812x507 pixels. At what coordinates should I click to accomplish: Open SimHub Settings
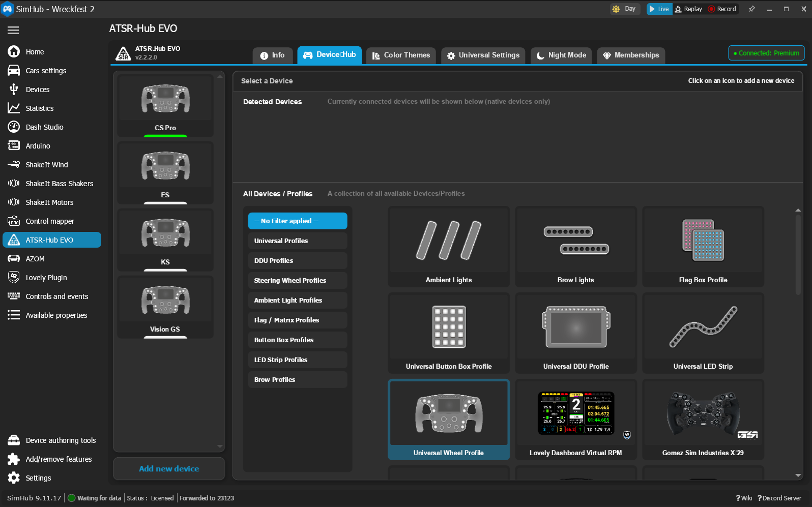[x=52, y=478]
